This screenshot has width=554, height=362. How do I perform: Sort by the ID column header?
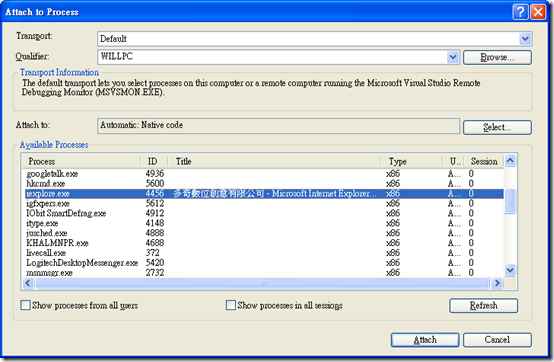154,161
